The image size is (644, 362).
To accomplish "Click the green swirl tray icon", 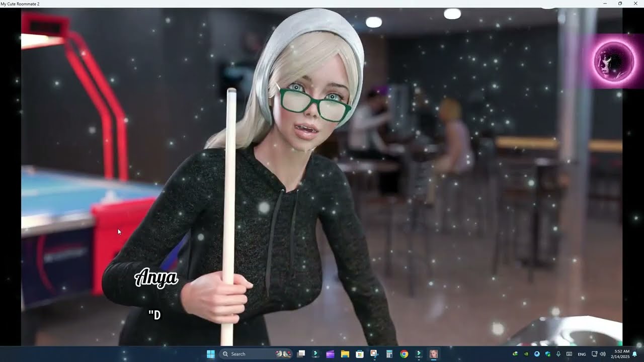I will [515, 354].
